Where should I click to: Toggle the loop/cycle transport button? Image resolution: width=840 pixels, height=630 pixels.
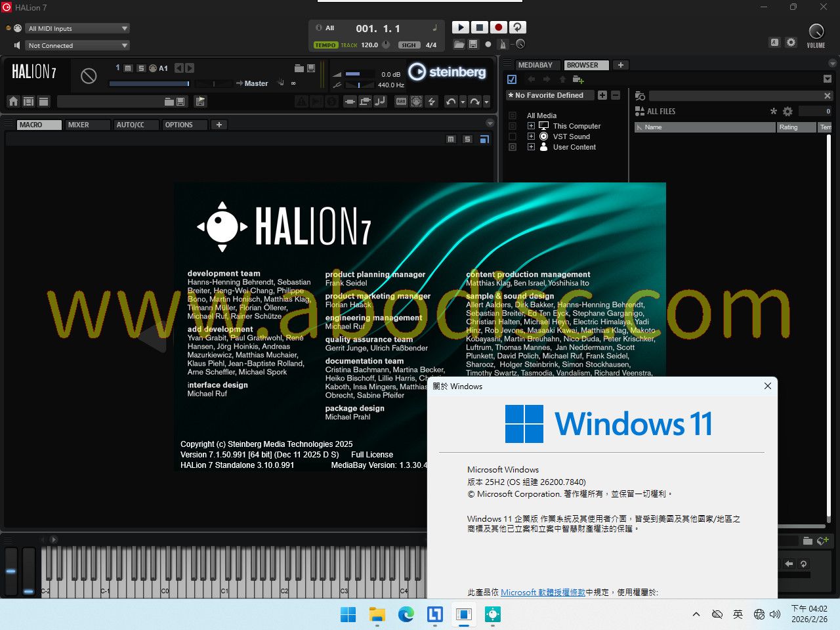(518, 28)
